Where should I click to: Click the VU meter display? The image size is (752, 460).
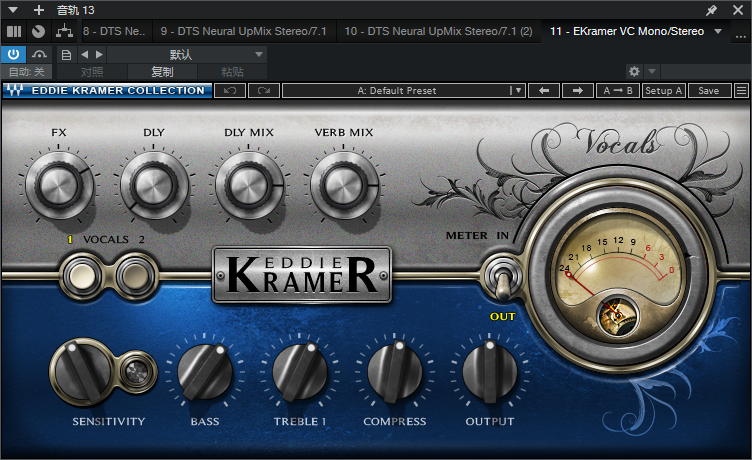coord(618,277)
